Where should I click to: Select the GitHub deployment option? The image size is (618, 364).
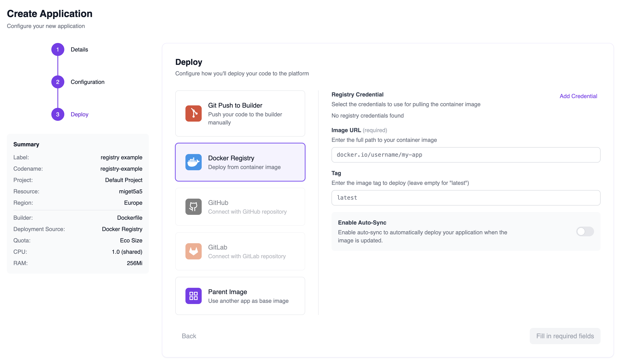[x=240, y=207]
